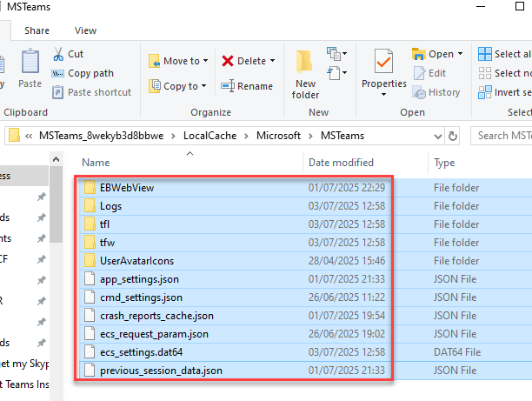The image size is (532, 401).
Task: Click the Copy path button
Action: 83,73
